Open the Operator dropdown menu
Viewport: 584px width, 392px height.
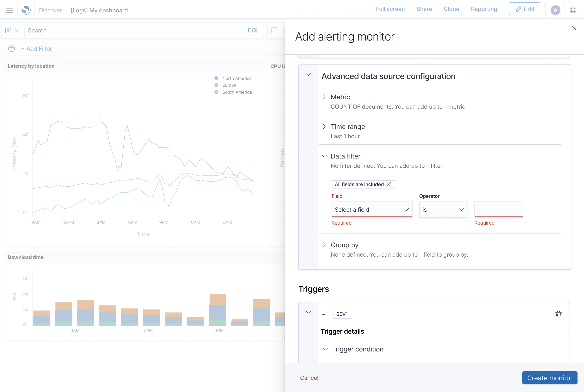tap(443, 209)
